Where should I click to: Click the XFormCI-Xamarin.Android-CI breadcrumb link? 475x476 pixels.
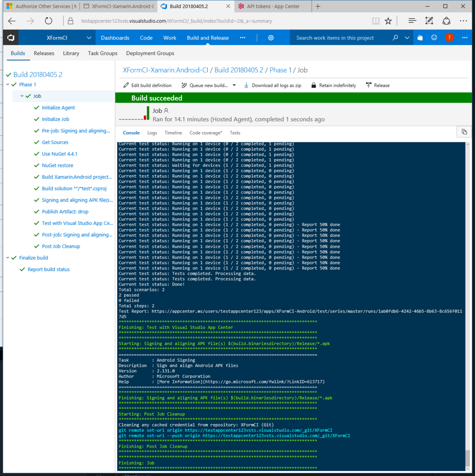click(165, 70)
